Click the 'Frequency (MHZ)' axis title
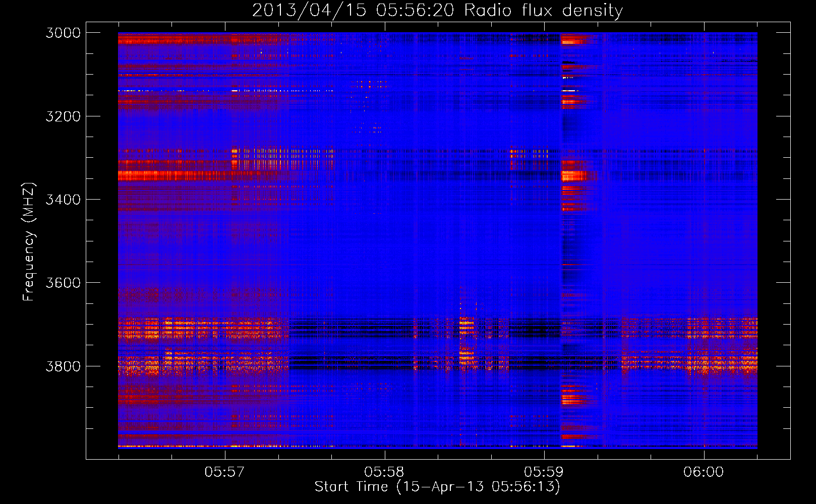This screenshot has height=504, width=816. coord(29,242)
